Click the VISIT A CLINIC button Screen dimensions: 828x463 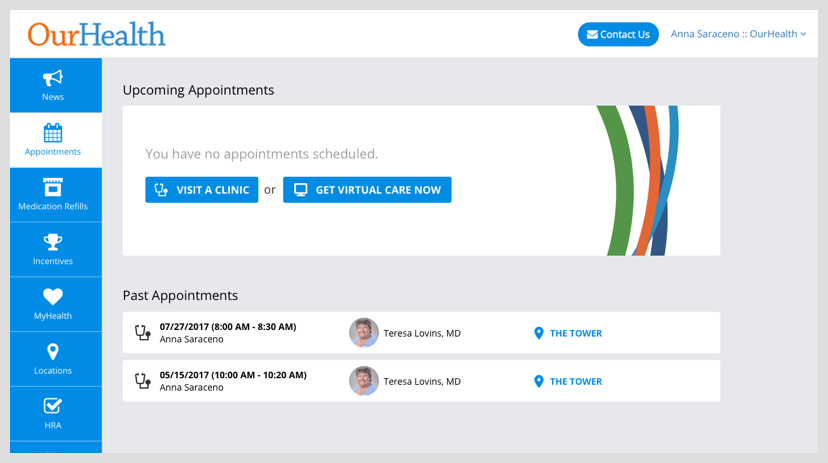coord(202,190)
